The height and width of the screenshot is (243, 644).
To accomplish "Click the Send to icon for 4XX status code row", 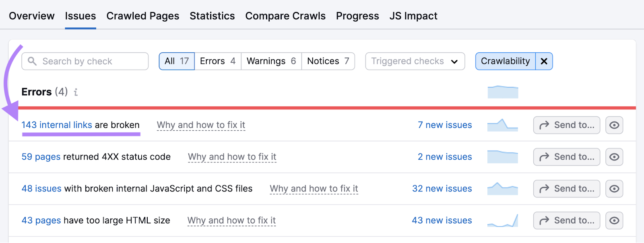I will [x=566, y=157].
